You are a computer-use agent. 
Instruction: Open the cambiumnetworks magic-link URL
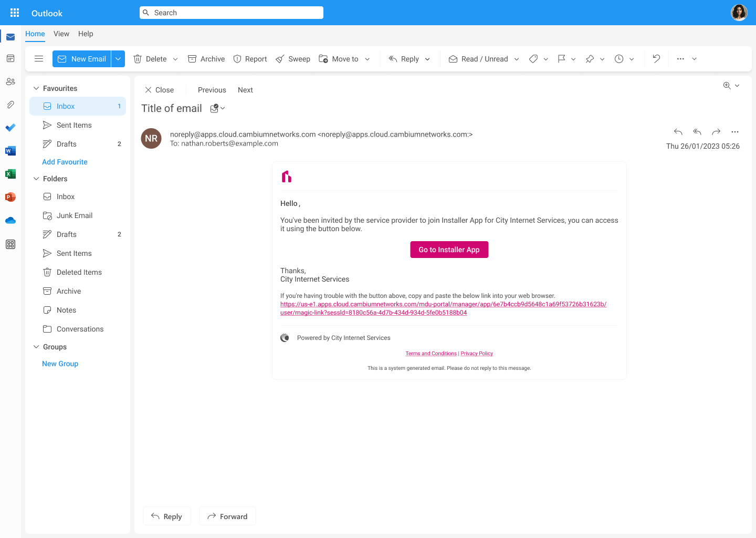click(443, 308)
